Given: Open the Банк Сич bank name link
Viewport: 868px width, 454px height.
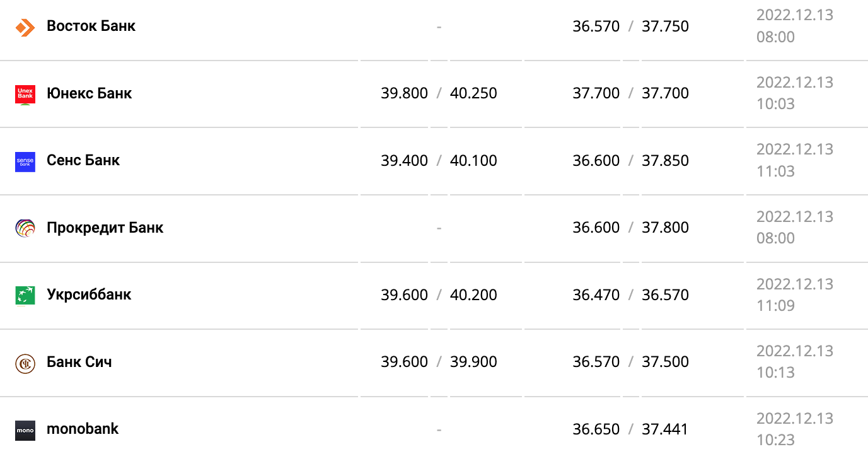Looking at the screenshot, I should 79,362.
